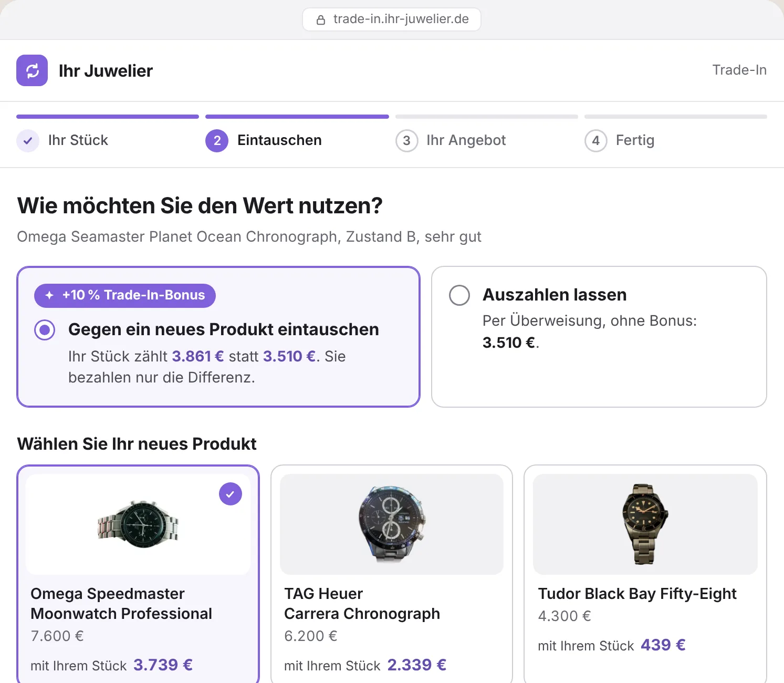
Task: Click the Omega Seamaster Planet Ocean description line
Action: (x=249, y=237)
